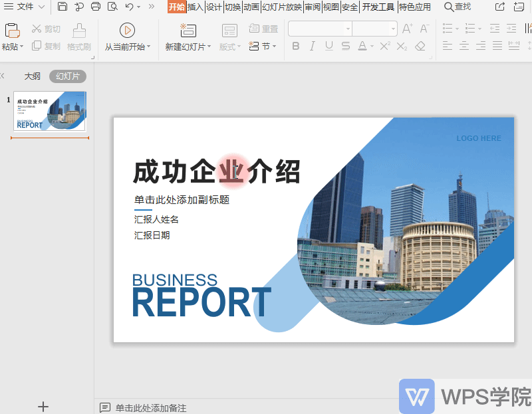The width and height of the screenshot is (532, 414).
Task: Toggle Superscript formatting
Action: (385, 46)
